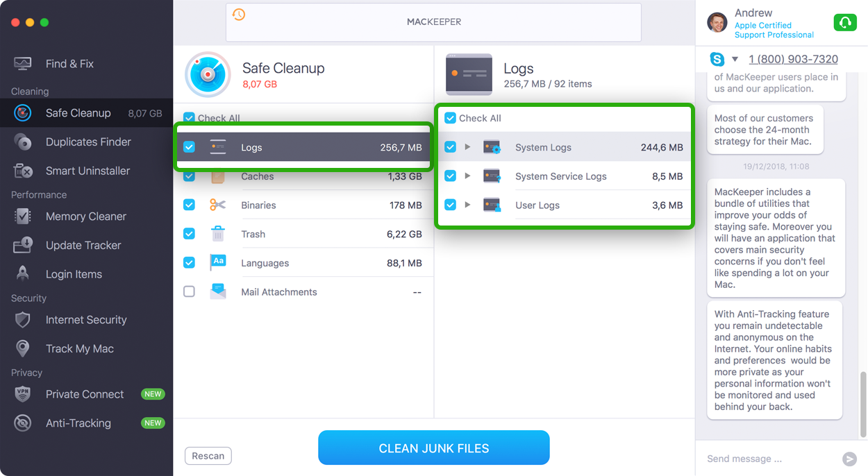Screen dimensions: 868x476
Task: Click the send message arrow icon
Action: coord(849,459)
